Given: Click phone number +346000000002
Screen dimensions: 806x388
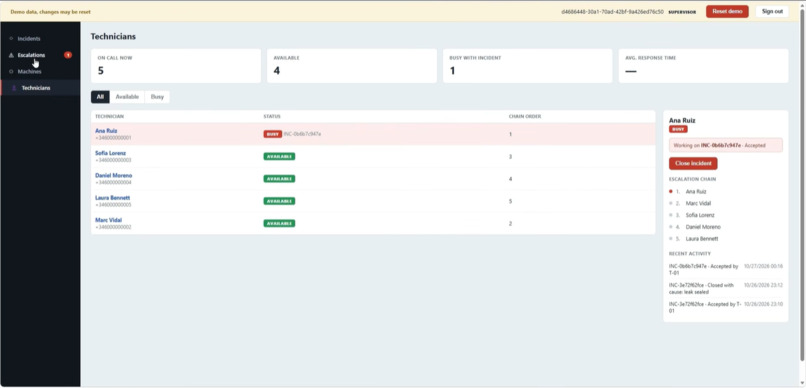Looking at the screenshot, I should [113, 227].
